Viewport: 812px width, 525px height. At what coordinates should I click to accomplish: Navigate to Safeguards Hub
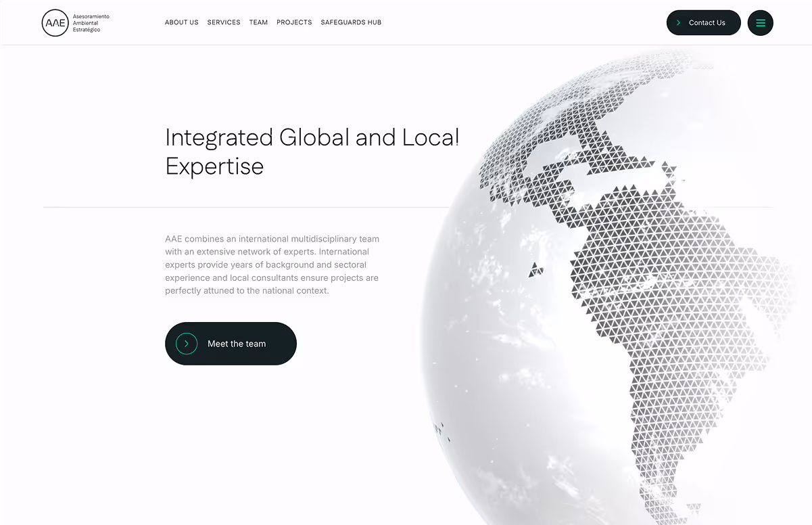[351, 22]
